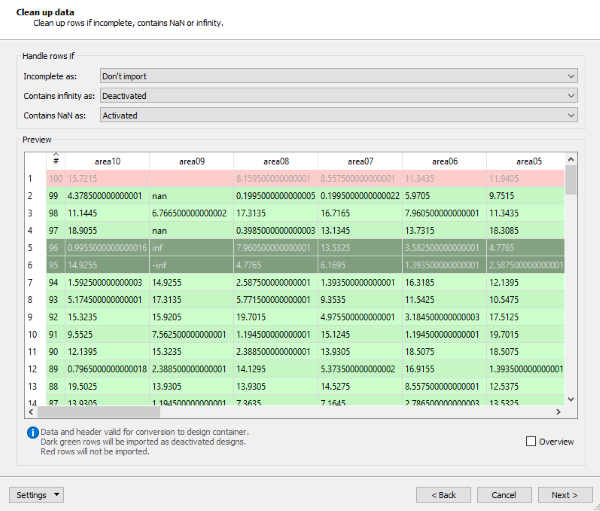Click cell '6.766500000000002' in row 3
The image size is (600, 511).
pyautogui.click(x=192, y=213)
